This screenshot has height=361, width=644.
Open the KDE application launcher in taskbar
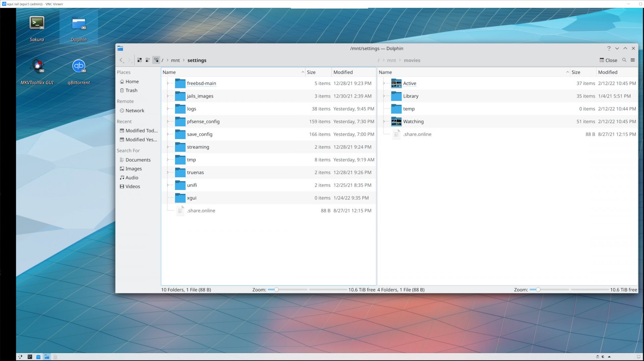(20, 357)
